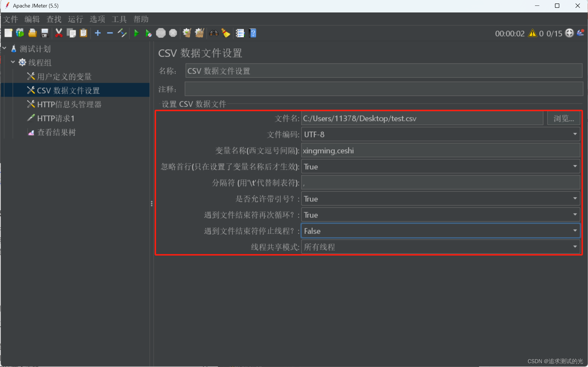Click the 文件名 path field

[422, 118]
